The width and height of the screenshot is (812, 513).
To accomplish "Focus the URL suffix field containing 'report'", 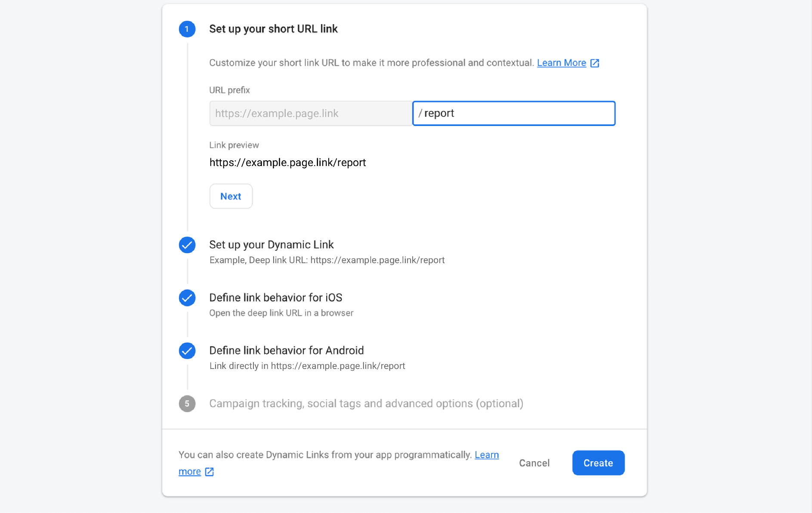I will [x=514, y=114].
